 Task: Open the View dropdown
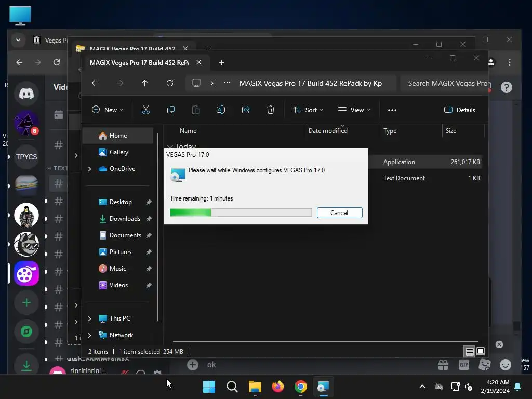[354, 110]
